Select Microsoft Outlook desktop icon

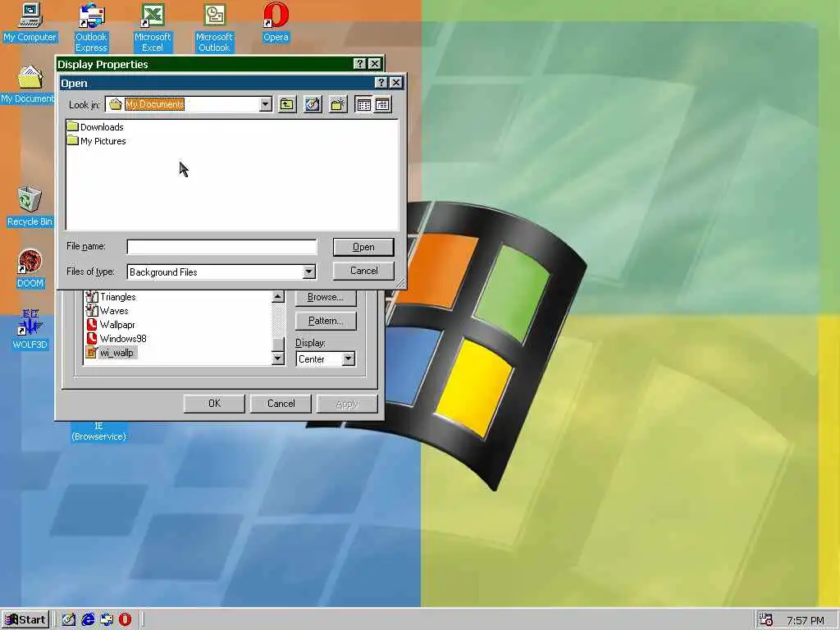tap(214, 28)
